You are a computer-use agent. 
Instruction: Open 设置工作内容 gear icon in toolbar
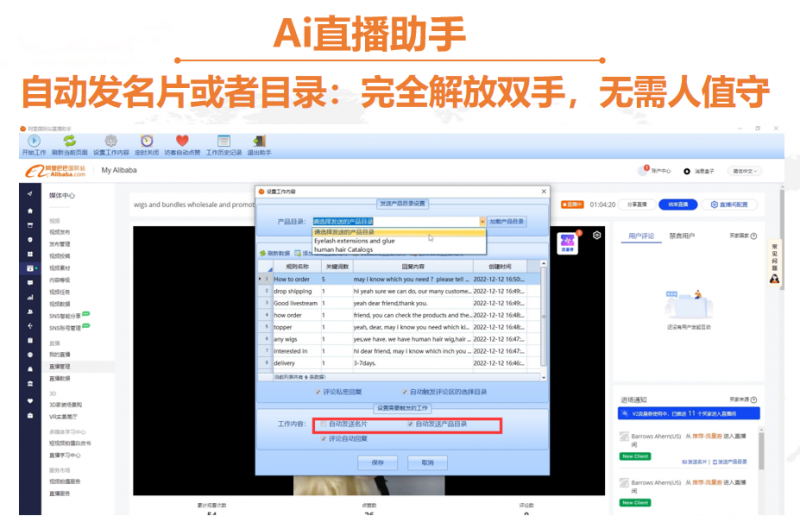tap(111, 141)
